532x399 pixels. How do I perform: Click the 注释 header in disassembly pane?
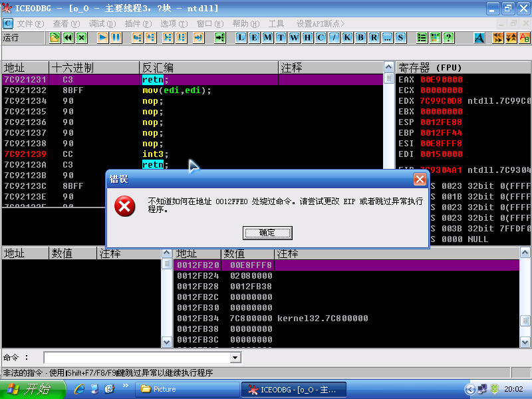pyautogui.click(x=331, y=68)
